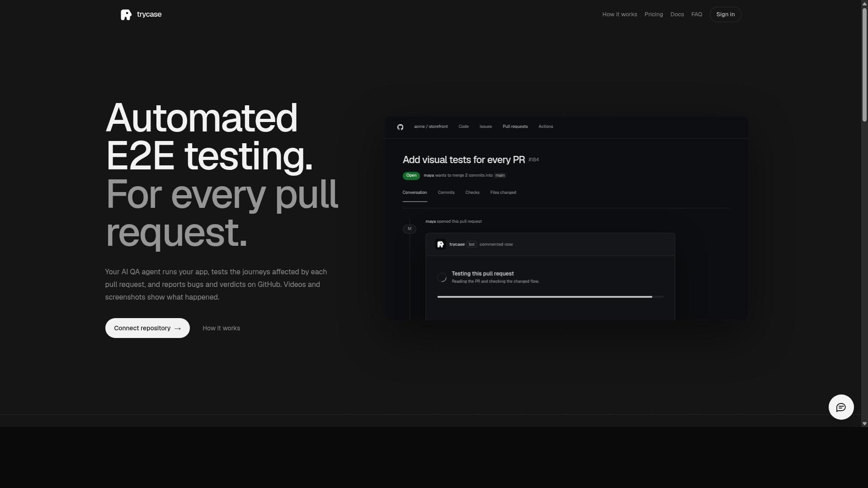The image size is (868, 488).
Task: Open How it works in top navigation
Action: point(619,14)
